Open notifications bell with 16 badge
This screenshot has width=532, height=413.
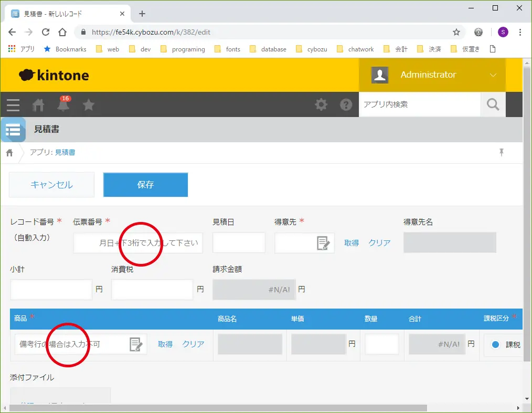click(x=63, y=104)
